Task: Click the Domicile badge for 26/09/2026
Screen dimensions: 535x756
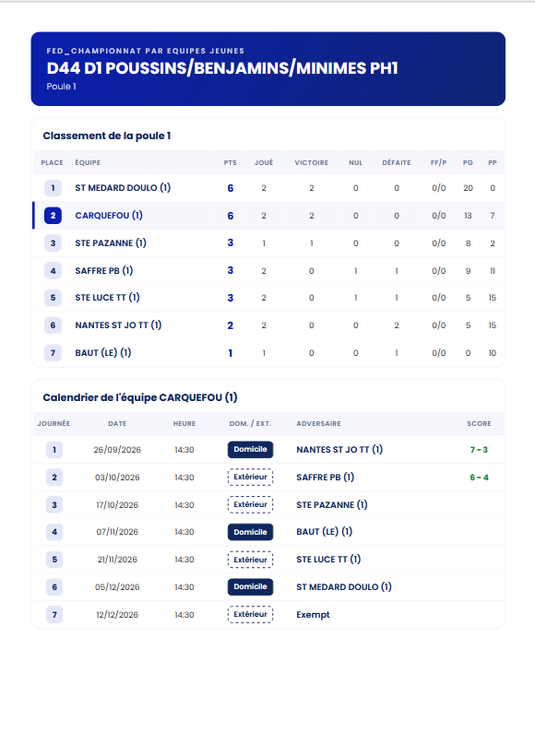Action: (250, 449)
